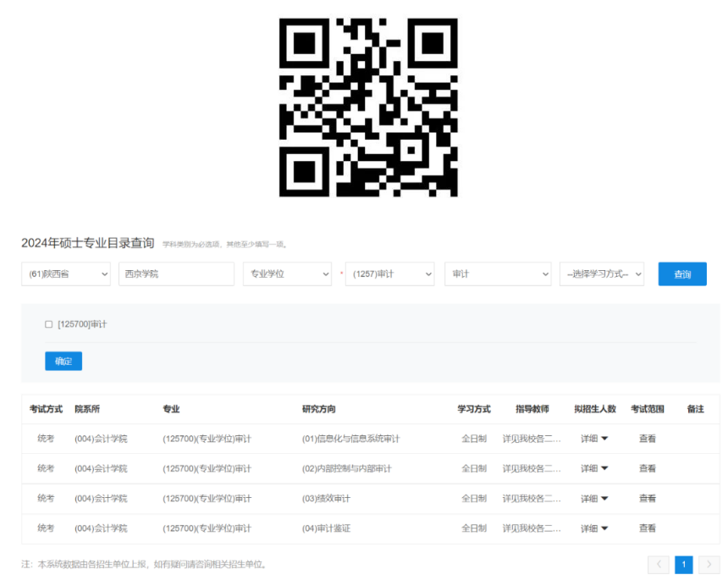Expand 详细 for 绩效审计 row
Viewport: 728px width, 586px height.
(x=594, y=499)
